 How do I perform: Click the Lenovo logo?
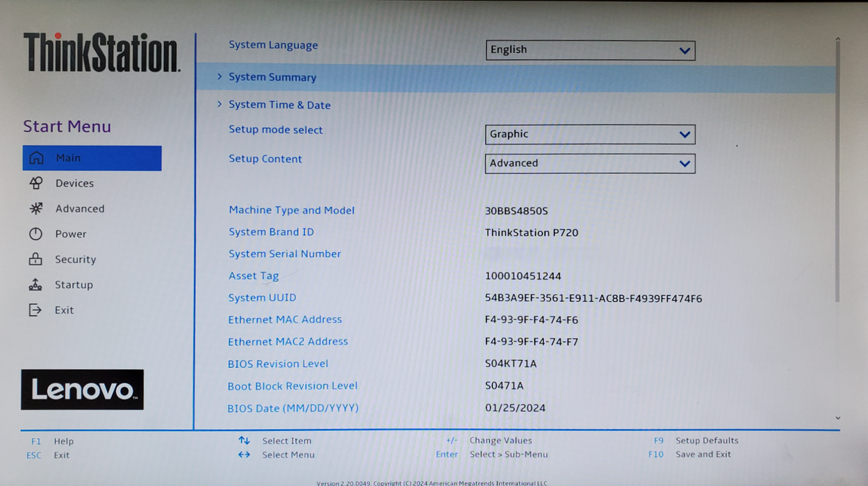click(82, 389)
